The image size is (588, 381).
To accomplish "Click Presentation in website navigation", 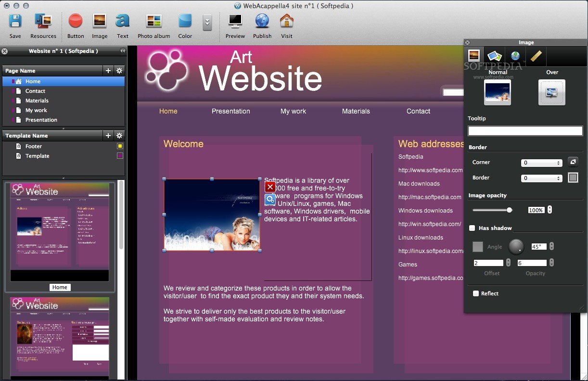I will [x=231, y=111].
